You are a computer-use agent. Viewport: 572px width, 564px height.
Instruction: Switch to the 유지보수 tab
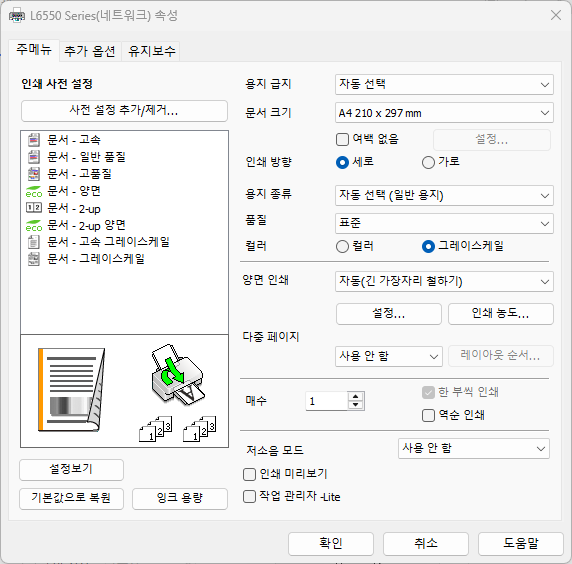151,51
